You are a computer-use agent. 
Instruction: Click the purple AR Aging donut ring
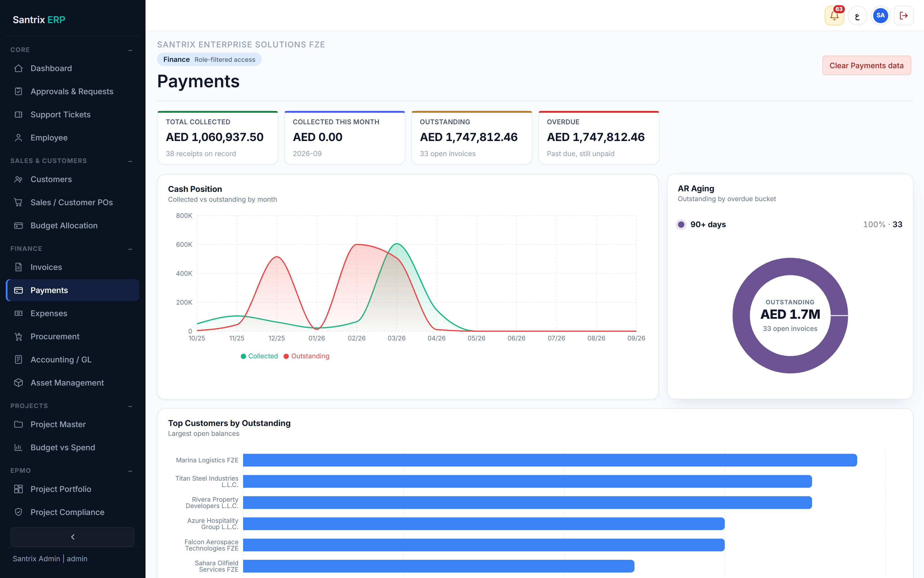742,315
